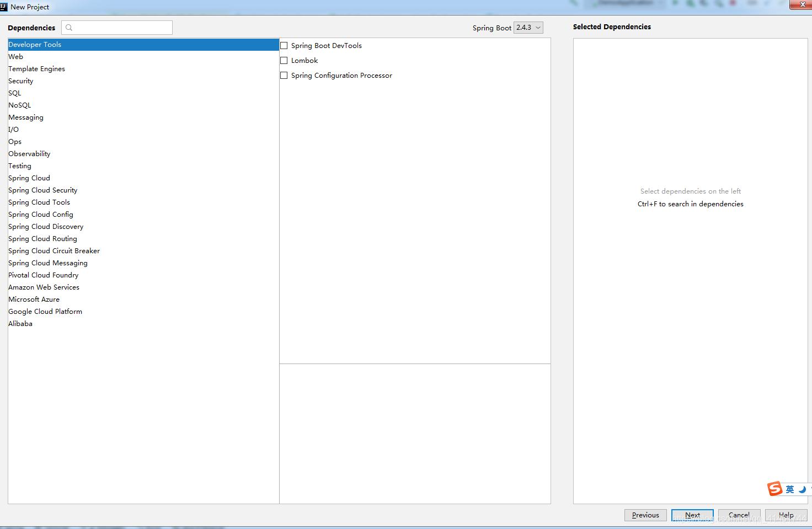Screen dimensions: 812x529
Task: Select Amazon Web Services category
Action: point(143,287)
